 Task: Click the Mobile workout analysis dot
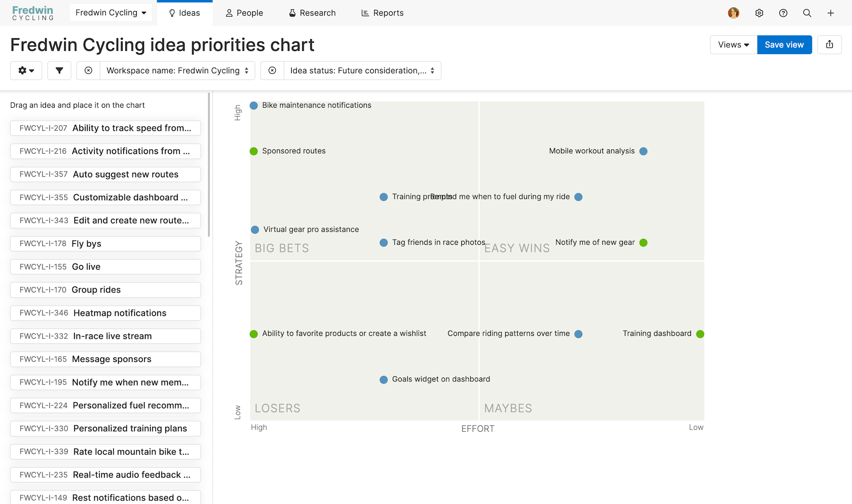click(x=644, y=151)
